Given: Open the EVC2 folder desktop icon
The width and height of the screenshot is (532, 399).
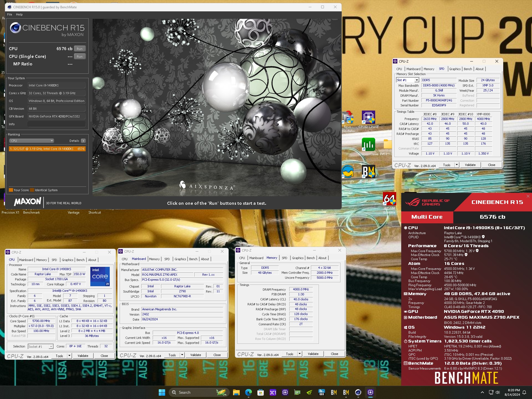Looking at the screenshot, I should coord(388,147).
